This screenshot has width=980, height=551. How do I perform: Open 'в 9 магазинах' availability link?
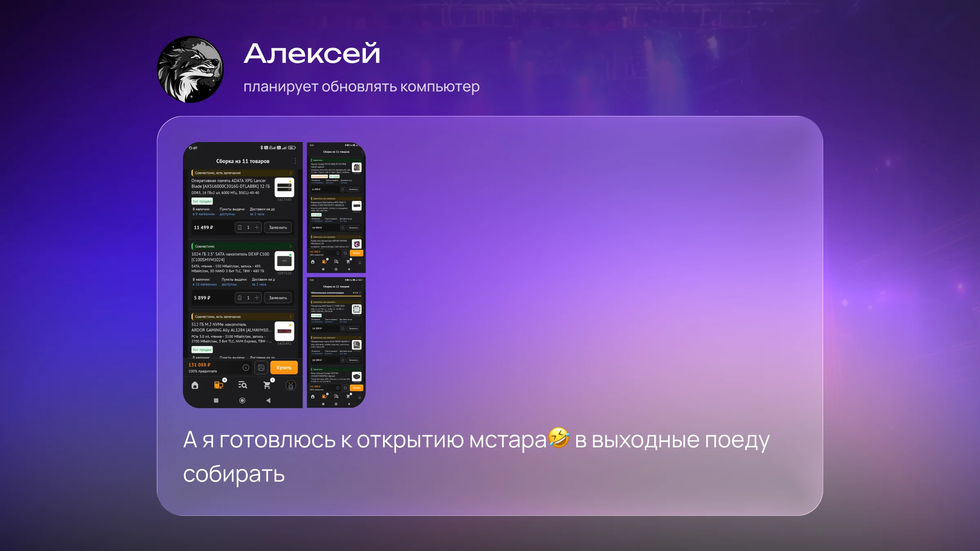[204, 214]
